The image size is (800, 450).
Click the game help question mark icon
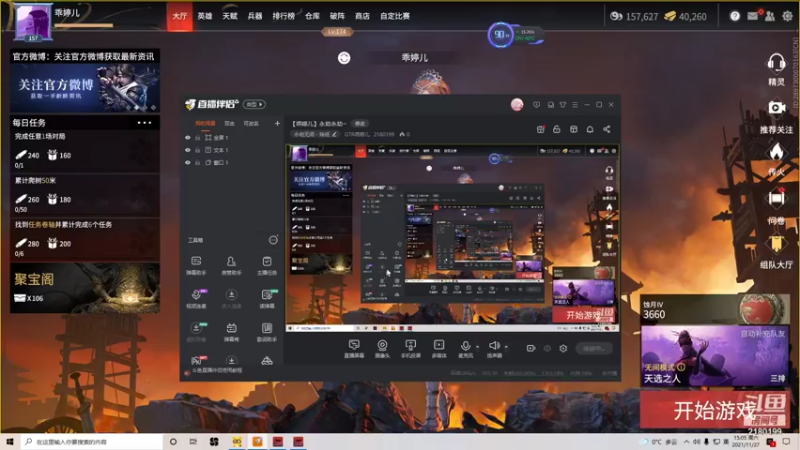(x=735, y=16)
